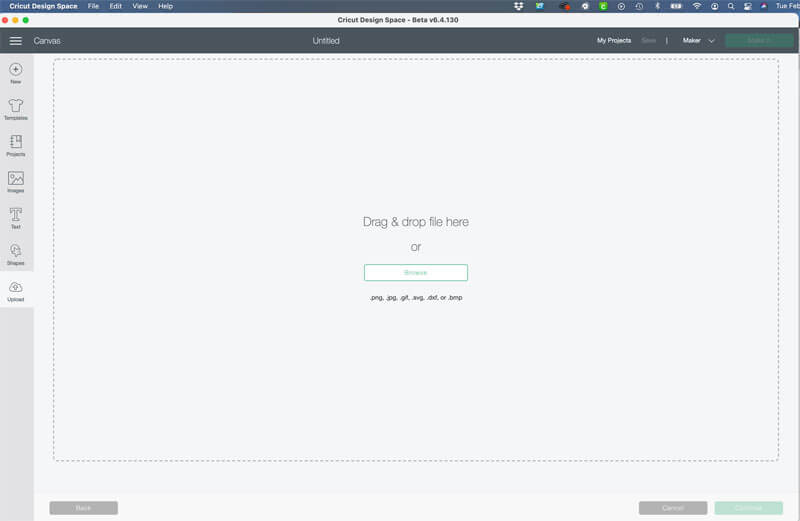The width and height of the screenshot is (800, 521).
Task: Click the green Make It button
Action: point(759,40)
